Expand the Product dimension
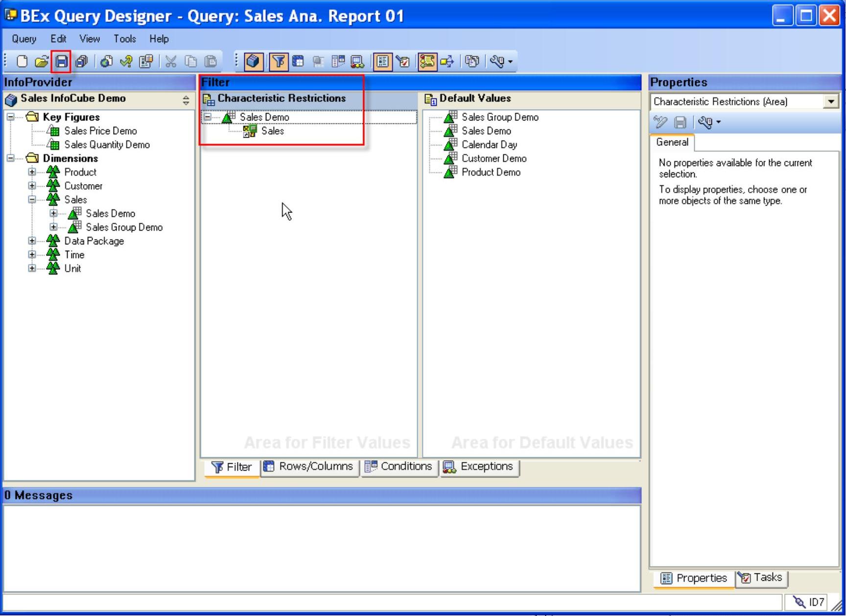This screenshot has width=846, height=616. 32,172
